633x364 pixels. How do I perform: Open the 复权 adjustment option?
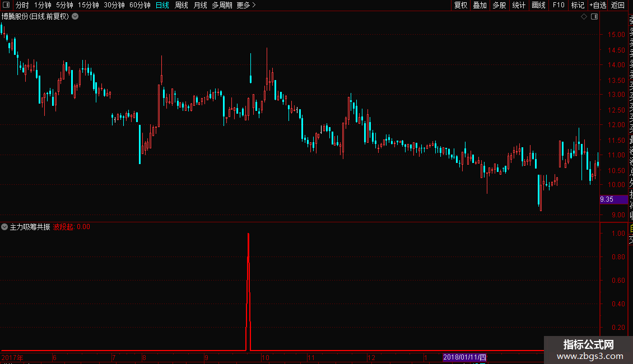(x=460, y=5)
